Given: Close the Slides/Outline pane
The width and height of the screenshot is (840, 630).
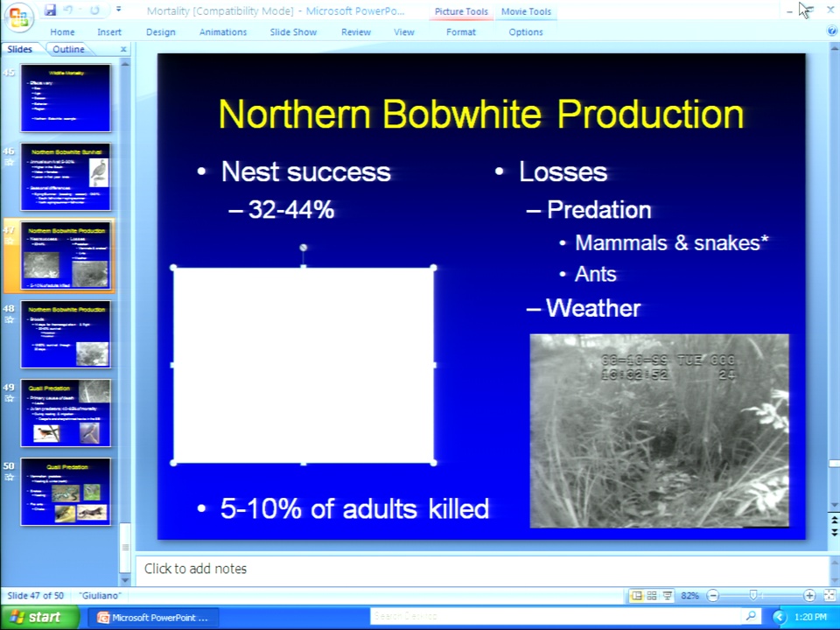Looking at the screenshot, I should click(x=123, y=49).
